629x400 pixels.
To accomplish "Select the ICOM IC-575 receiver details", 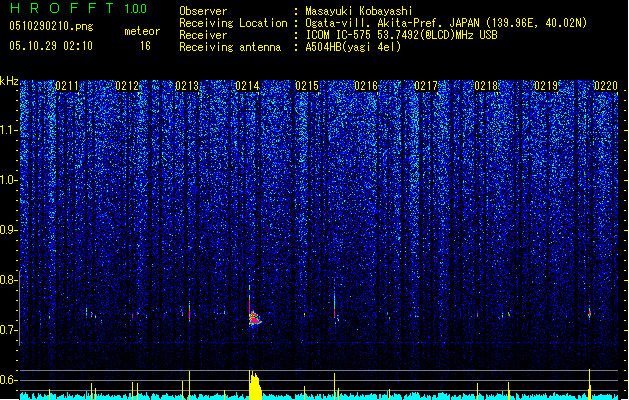I will [x=401, y=35].
